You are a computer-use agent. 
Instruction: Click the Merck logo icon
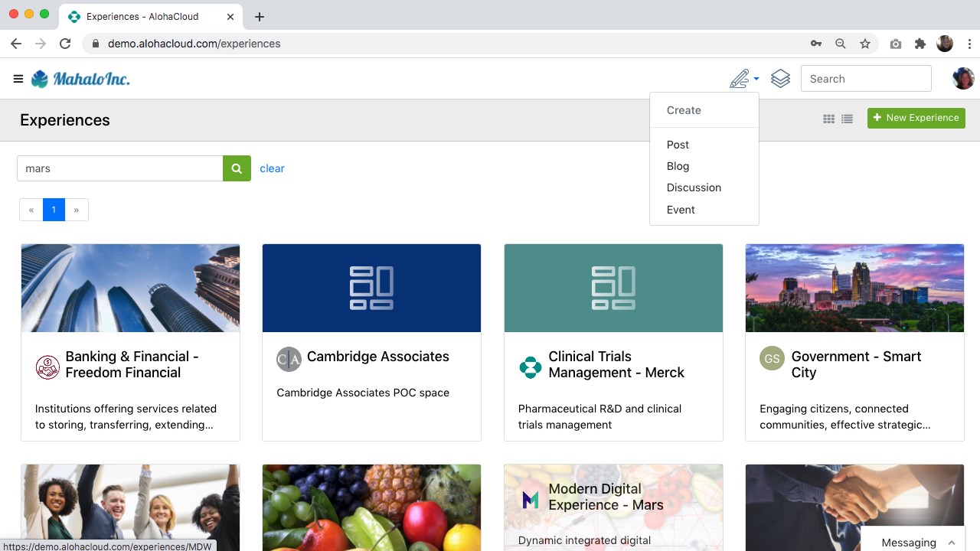[x=531, y=367]
